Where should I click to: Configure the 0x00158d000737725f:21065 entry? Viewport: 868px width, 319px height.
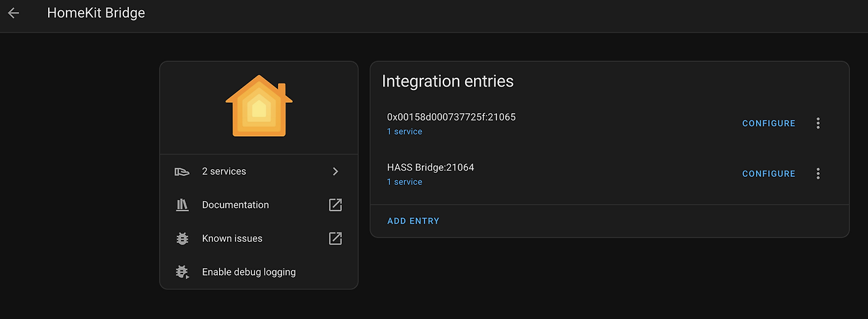768,123
